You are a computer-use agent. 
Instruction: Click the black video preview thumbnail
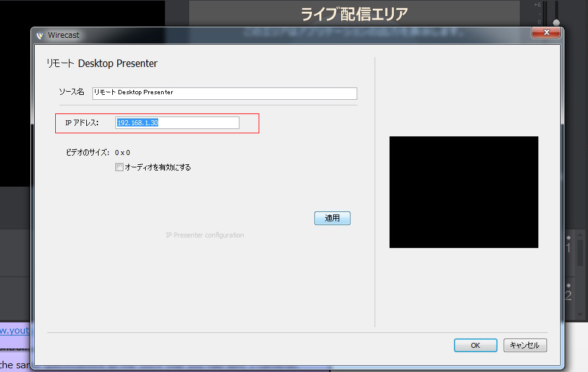(x=464, y=192)
